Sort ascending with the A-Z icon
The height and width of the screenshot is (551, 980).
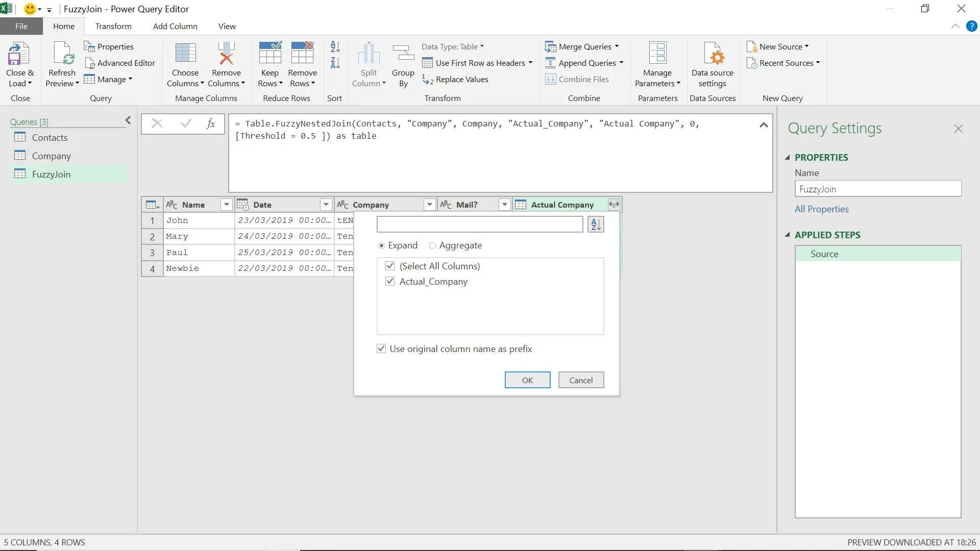point(335,46)
